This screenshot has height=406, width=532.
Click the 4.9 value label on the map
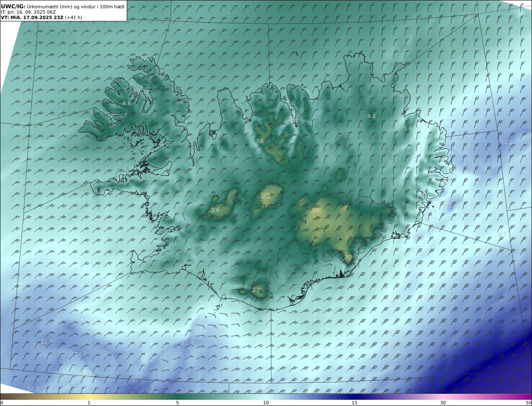click(x=99, y=191)
